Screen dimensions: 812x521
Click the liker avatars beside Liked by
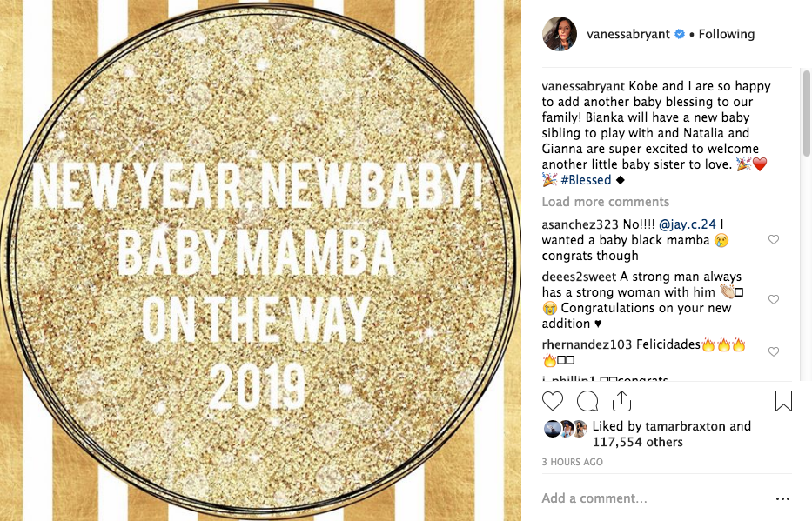[565, 428]
